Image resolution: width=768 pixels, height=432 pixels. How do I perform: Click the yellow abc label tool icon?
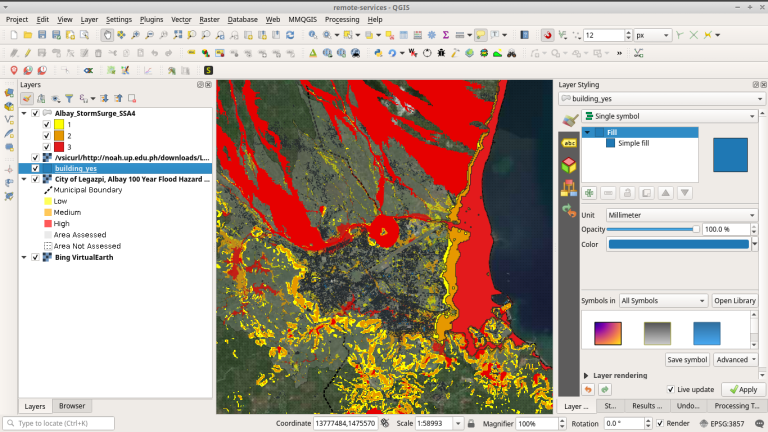[x=192, y=53]
